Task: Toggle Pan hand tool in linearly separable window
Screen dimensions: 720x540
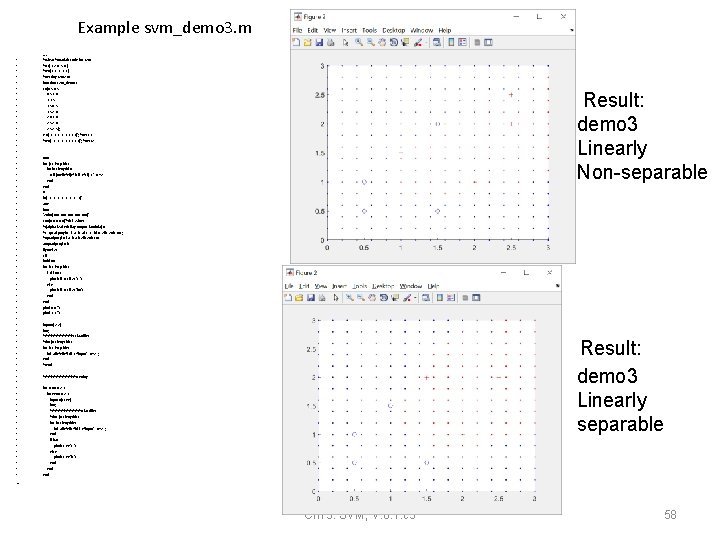Action: tap(372, 298)
